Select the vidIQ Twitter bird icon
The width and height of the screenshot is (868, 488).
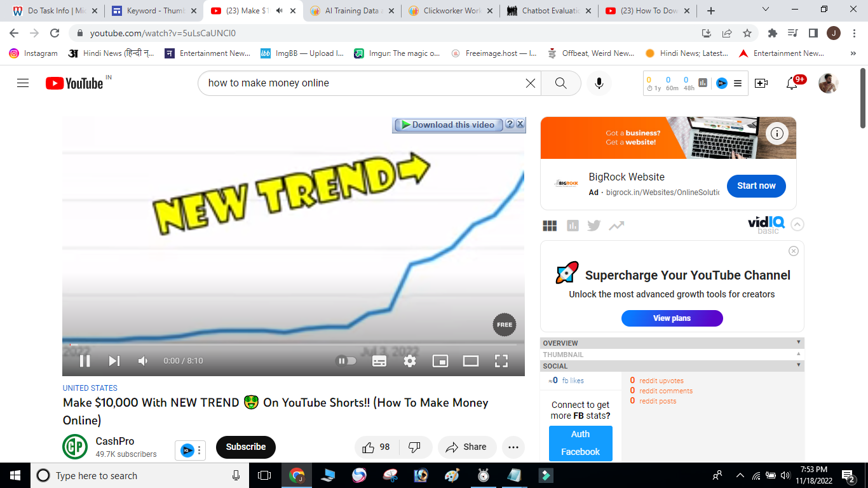pos(594,226)
